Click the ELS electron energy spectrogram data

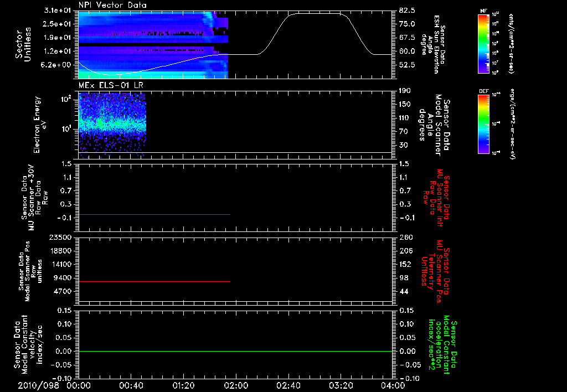pos(112,125)
